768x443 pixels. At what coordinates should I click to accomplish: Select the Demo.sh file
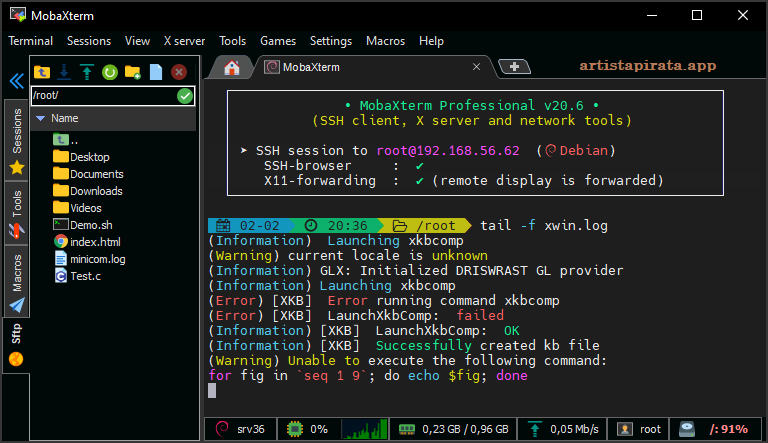(x=91, y=225)
